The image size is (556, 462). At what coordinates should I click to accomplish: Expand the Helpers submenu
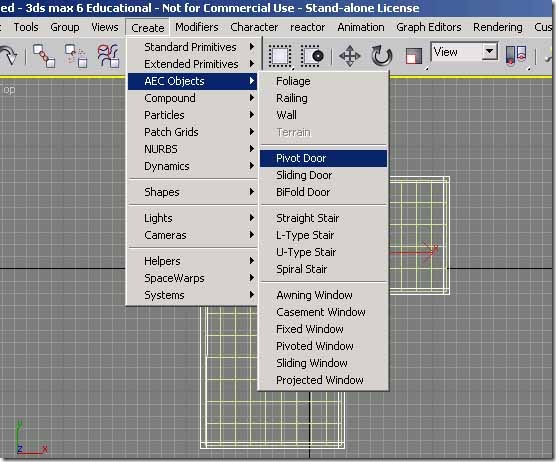tap(192, 261)
